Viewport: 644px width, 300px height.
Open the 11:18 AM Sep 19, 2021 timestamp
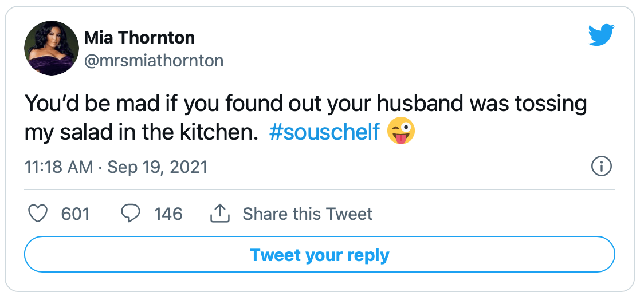point(116,167)
